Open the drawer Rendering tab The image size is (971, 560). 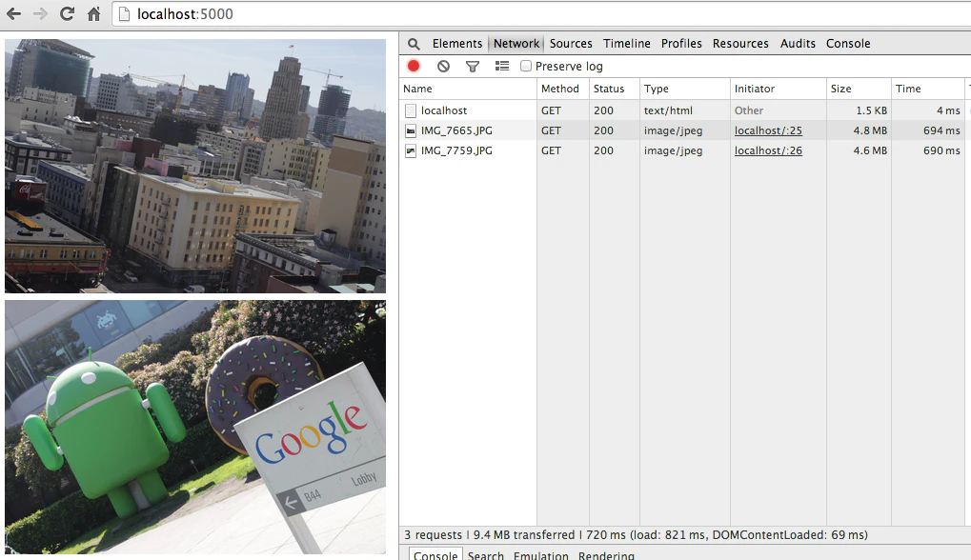pyautogui.click(x=606, y=555)
